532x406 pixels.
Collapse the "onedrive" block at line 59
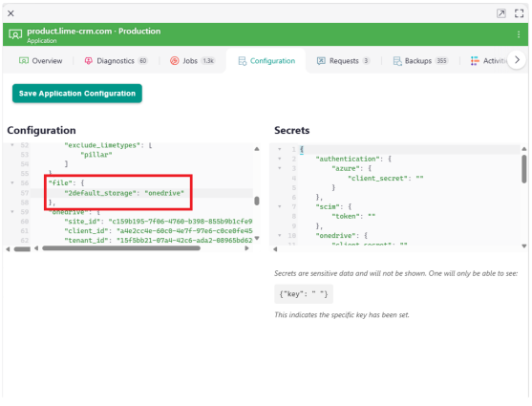click(x=12, y=212)
